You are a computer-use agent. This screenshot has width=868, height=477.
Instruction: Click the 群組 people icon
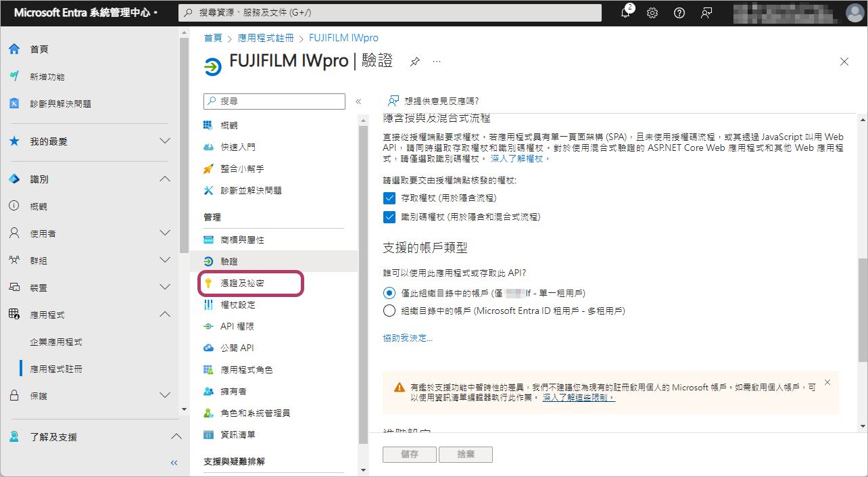click(14, 260)
